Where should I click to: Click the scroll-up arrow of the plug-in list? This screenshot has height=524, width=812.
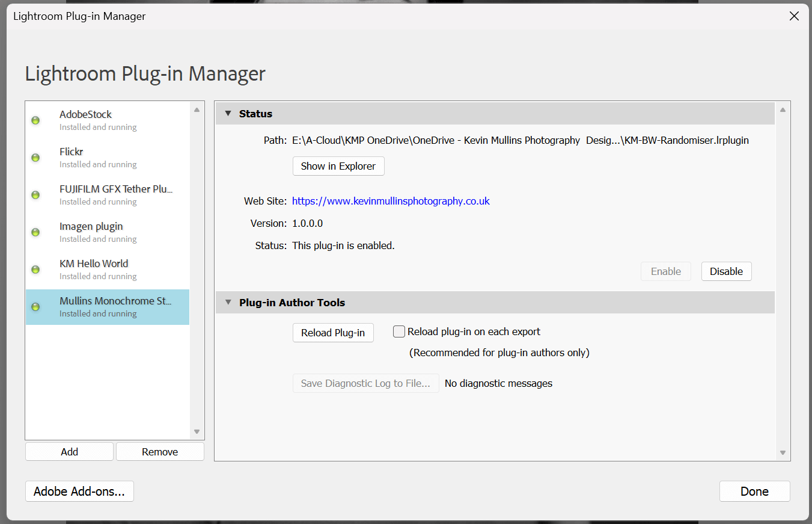[197, 110]
